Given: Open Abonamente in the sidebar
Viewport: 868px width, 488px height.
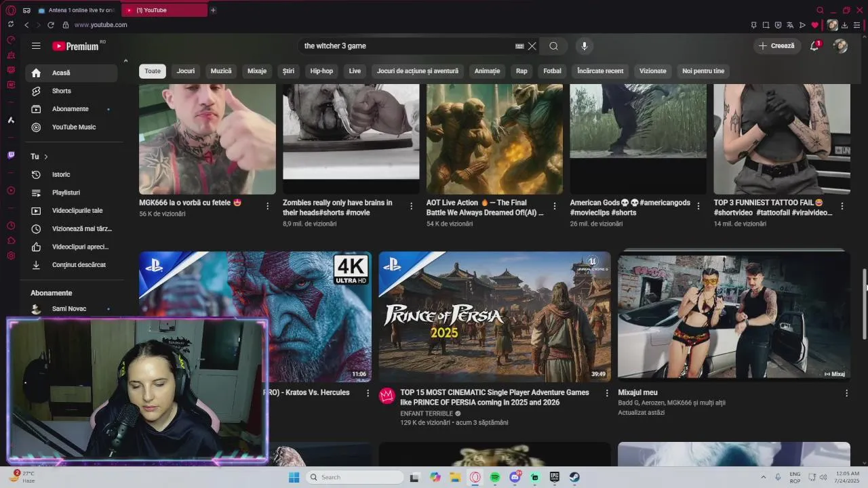Looking at the screenshot, I should point(71,109).
